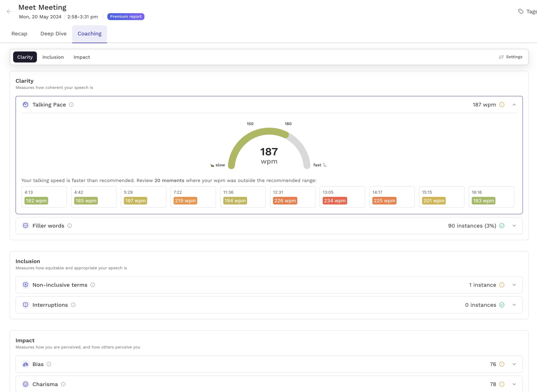Open the 15:15 moment at 201 wpm
Image resolution: width=537 pixels, height=392 pixels.
[442, 197]
